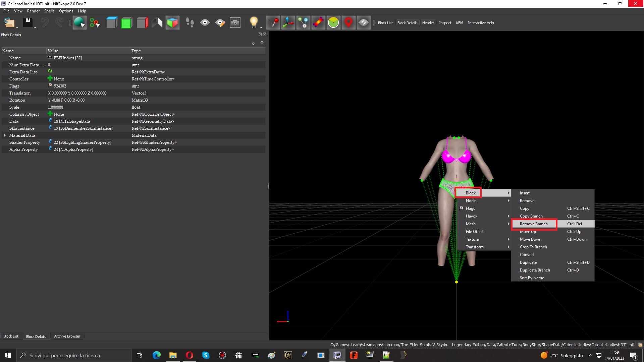Viewport: 644px width, 362px height.
Task: Switch to Top view cube icon
Action: click(112, 23)
